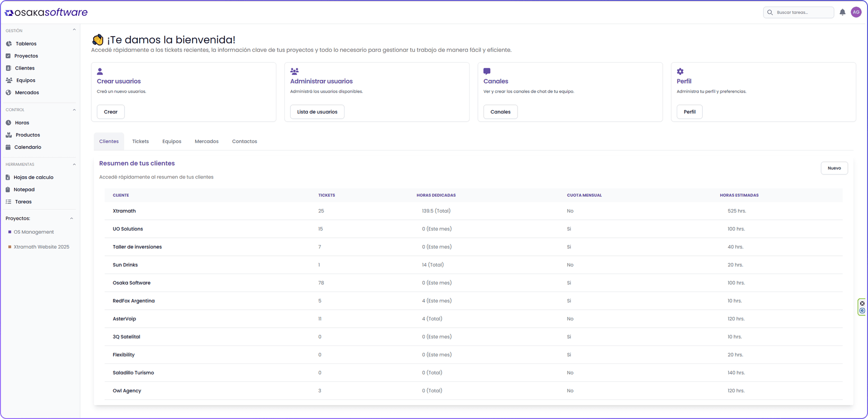Collapse the Proyectos list chevron
868x419 pixels.
(71, 219)
